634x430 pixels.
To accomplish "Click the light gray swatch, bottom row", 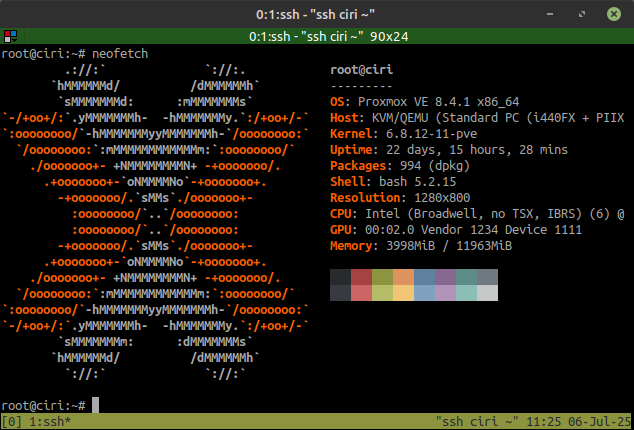I will 488,293.
